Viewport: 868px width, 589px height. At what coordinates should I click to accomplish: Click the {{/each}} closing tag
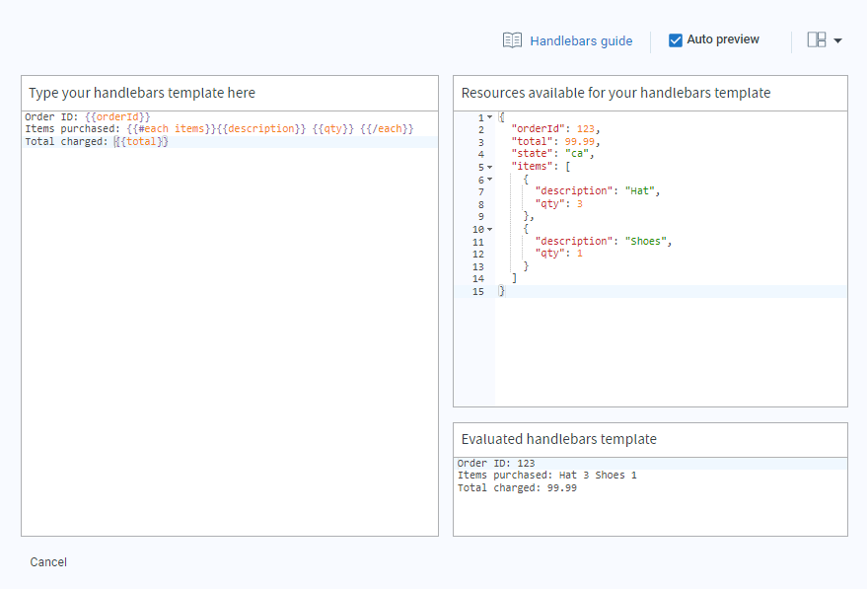387,129
